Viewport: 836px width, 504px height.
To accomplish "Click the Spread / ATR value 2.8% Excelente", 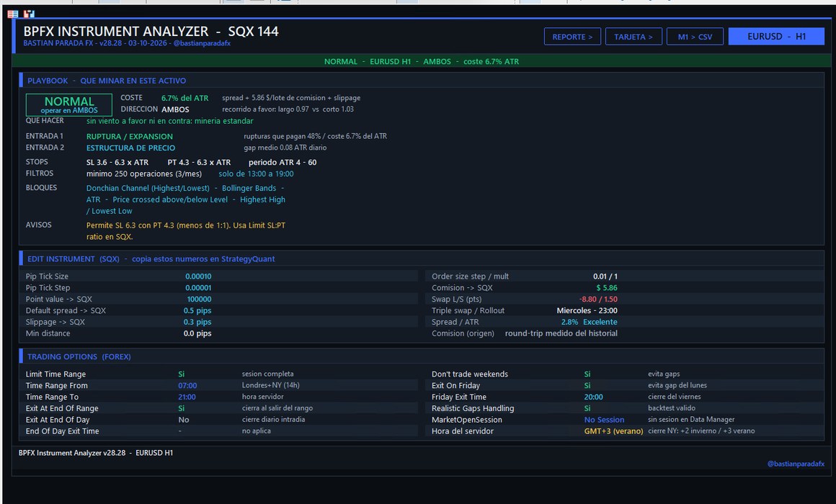I will click(x=589, y=323).
